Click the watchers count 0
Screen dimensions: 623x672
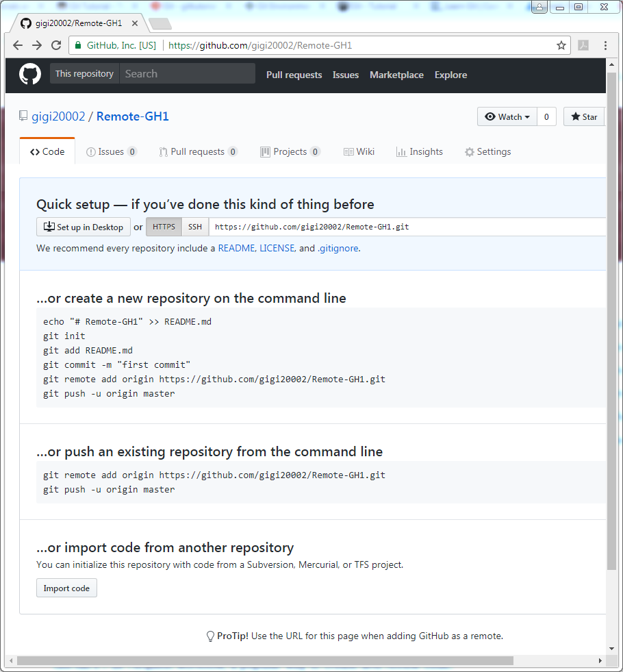click(546, 116)
